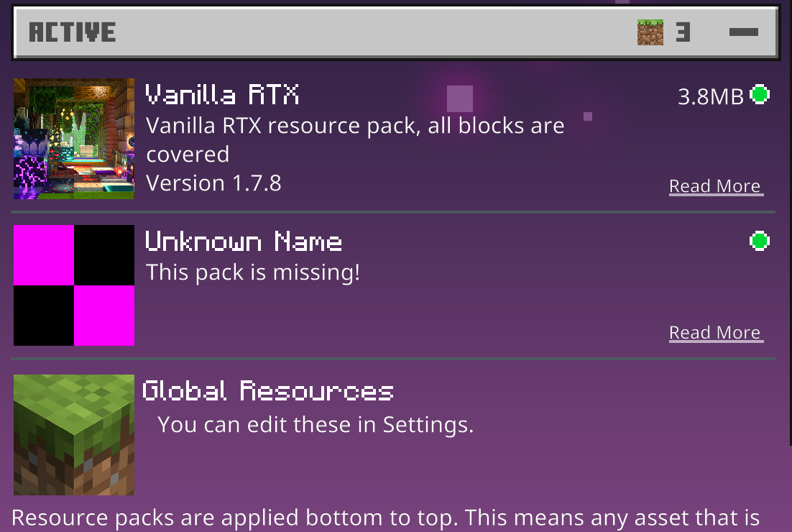
Task: Click the green status dot for Unknown Name
Action: (x=760, y=241)
